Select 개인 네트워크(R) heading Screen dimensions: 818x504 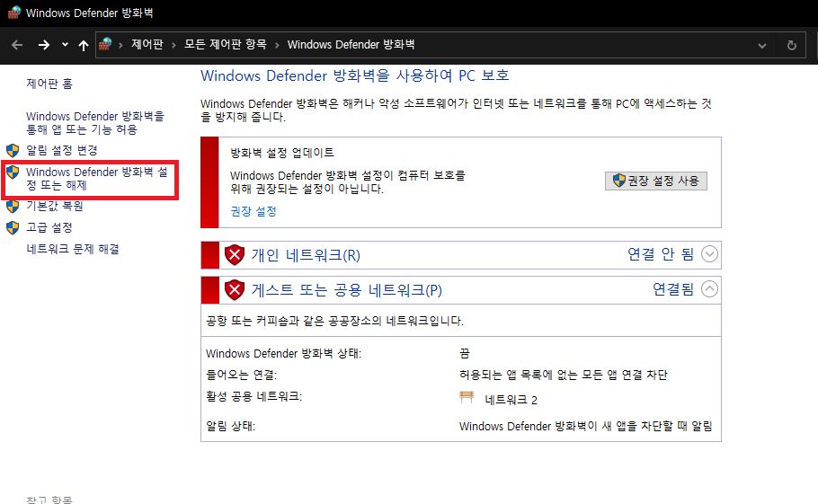point(306,255)
